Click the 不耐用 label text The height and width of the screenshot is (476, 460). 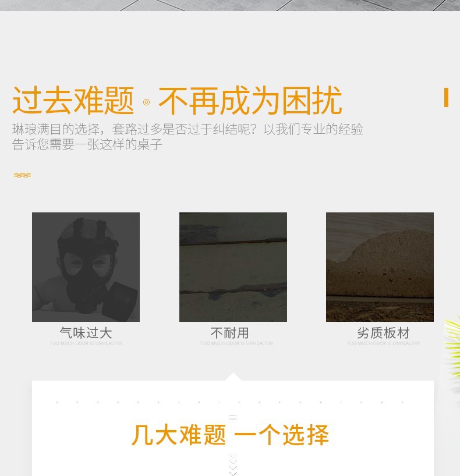click(x=229, y=333)
